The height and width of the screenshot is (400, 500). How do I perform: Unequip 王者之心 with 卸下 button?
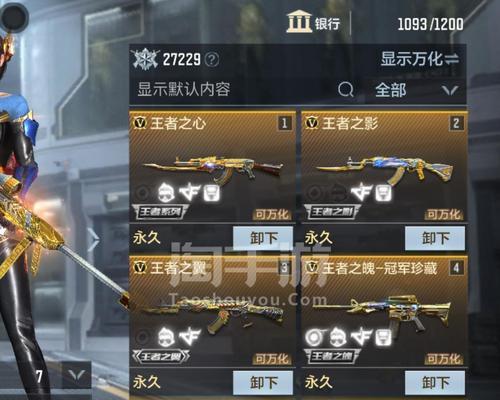click(263, 238)
